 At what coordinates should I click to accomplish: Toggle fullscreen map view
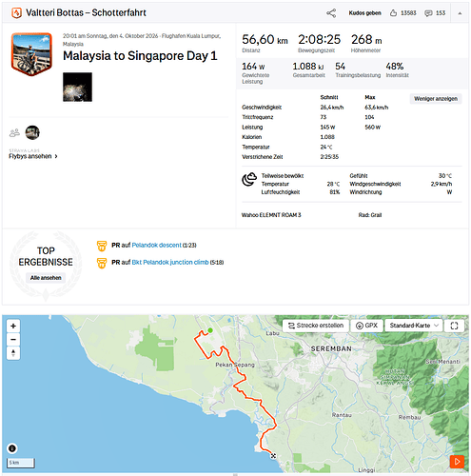[454, 326]
